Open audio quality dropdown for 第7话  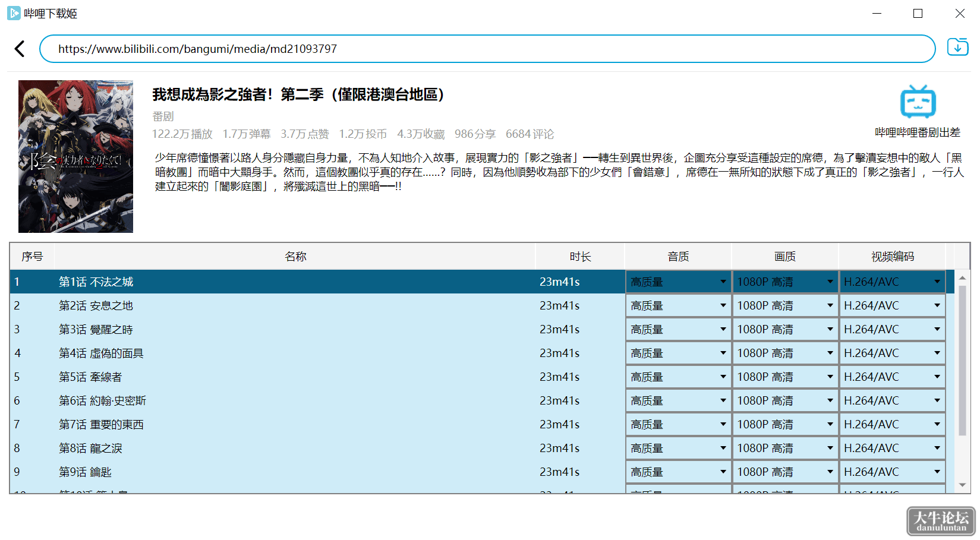tap(678, 424)
